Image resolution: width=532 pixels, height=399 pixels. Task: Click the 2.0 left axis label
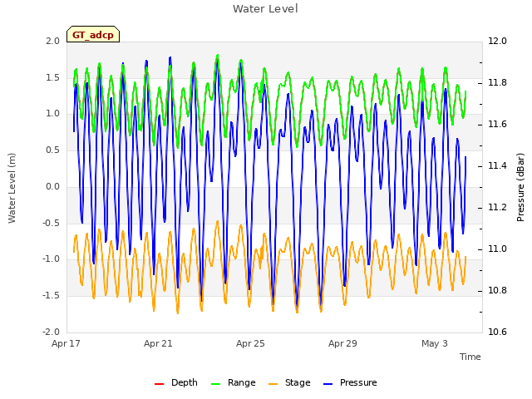(x=53, y=41)
